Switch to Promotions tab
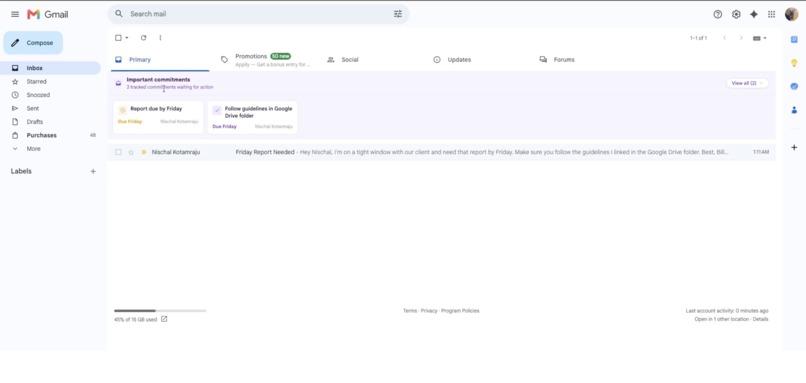806x383 pixels. 265,60
